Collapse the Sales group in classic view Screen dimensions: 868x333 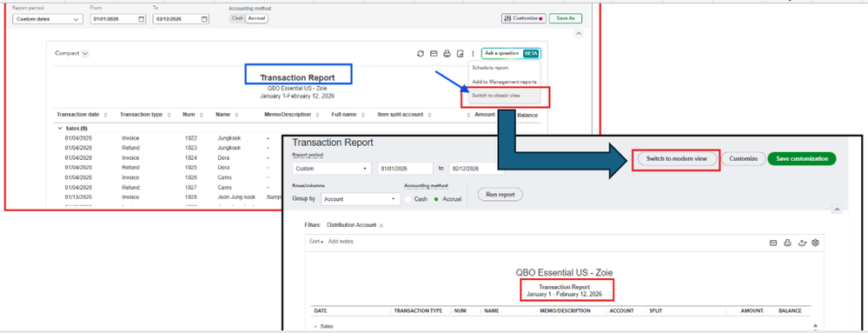pyautogui.click(x=315, y=326)
